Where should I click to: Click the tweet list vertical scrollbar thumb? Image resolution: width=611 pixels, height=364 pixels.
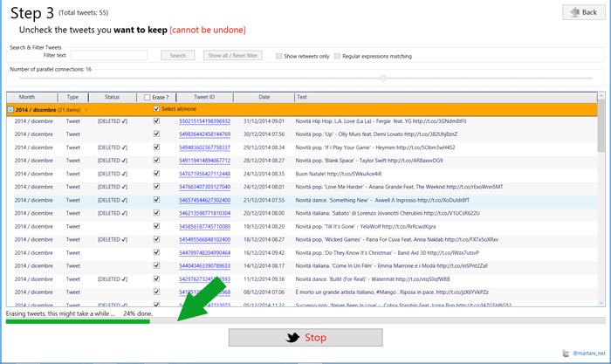601,126
